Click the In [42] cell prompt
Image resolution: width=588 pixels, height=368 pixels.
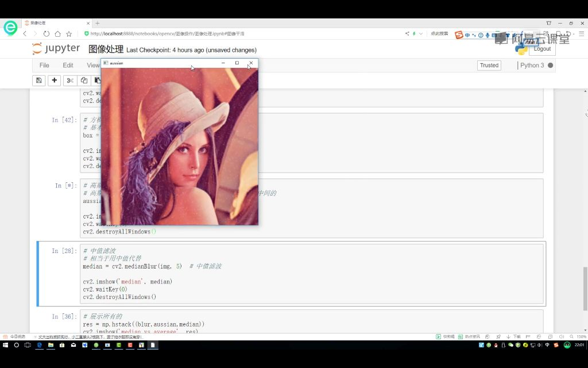[x=64, y=120]
